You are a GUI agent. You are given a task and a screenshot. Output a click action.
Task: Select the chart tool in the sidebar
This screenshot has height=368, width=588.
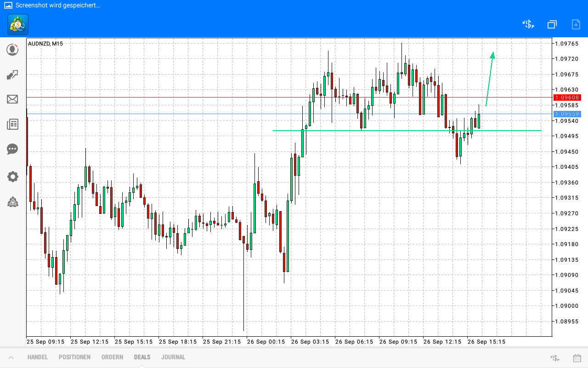tap(12, 75)
